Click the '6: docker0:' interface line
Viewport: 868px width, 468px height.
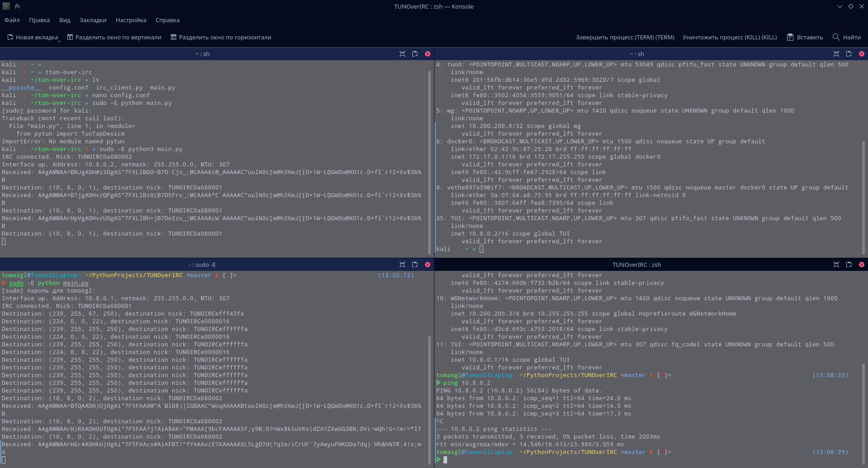pyautogui.click(x=601, y=142)
